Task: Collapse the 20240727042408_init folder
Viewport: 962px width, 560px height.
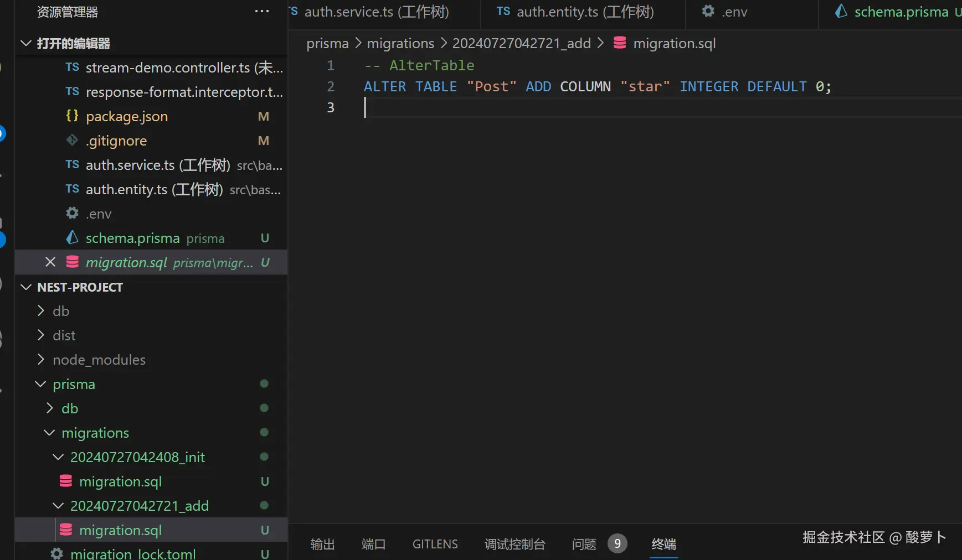Action: 58,457
